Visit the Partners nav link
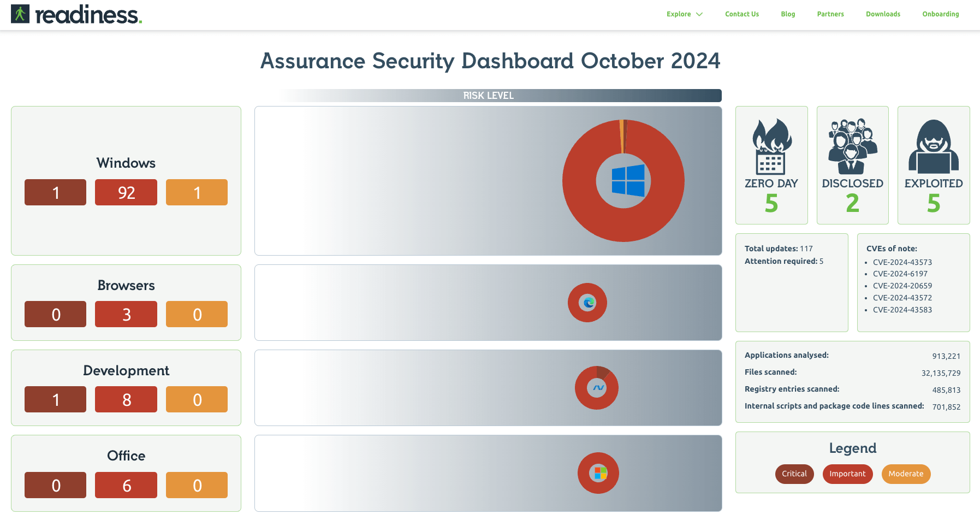980x514 pixels. coord(830,14)
